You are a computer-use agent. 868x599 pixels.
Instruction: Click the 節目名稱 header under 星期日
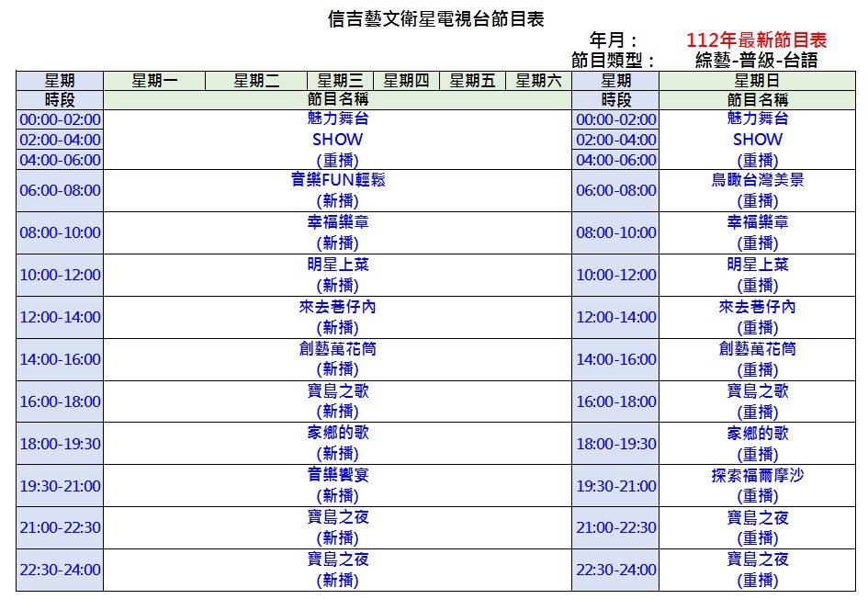point(757,99)
